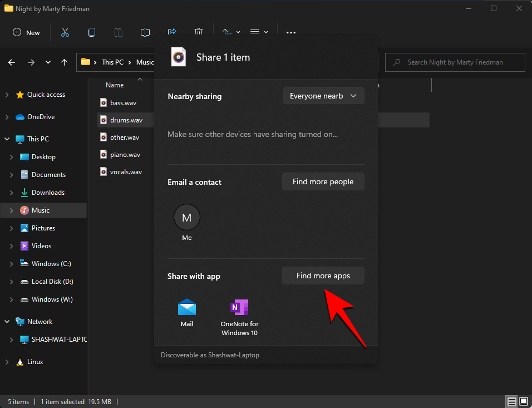Click the Search Night by Marty Friedman box

click(455, 62)
